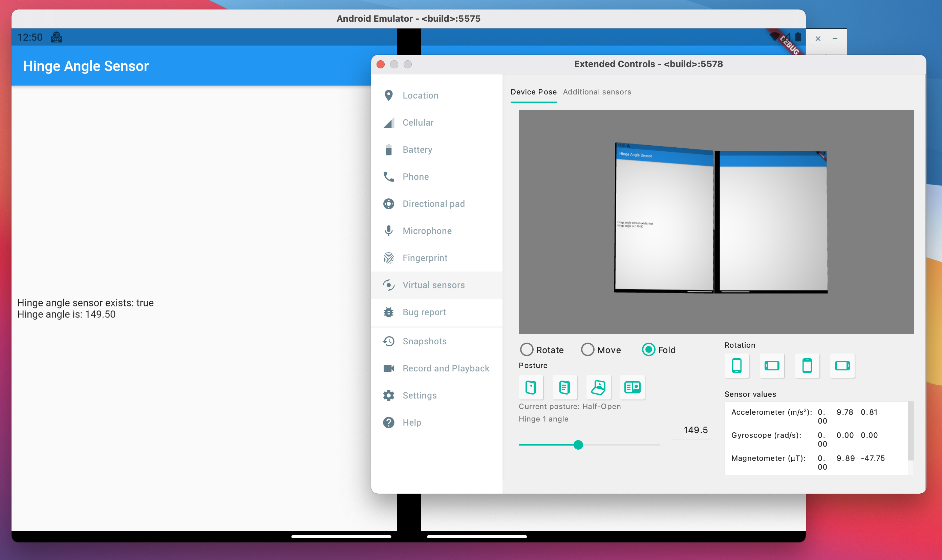Viewport: 942px width, 560px height.
Task: Drag Hinge 1 angle slider to adjust
Action: [x=577, y=444]
